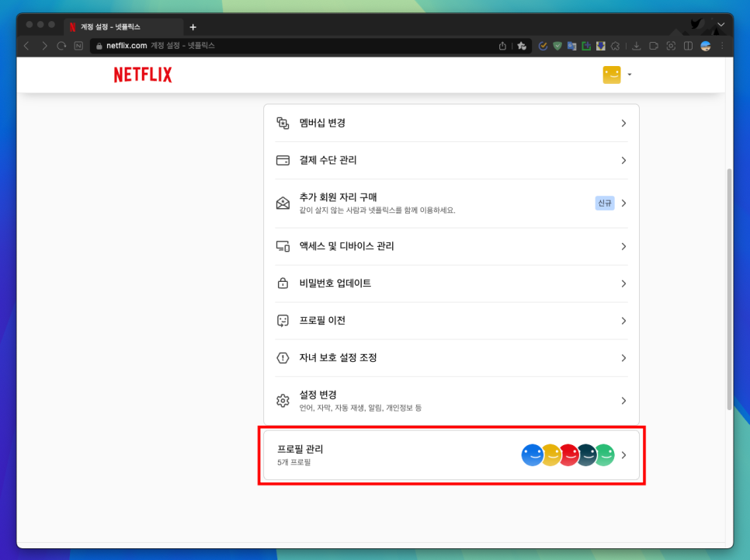
Task: Click the tab-shaped toolbar icon
Action: pos(654,46)
